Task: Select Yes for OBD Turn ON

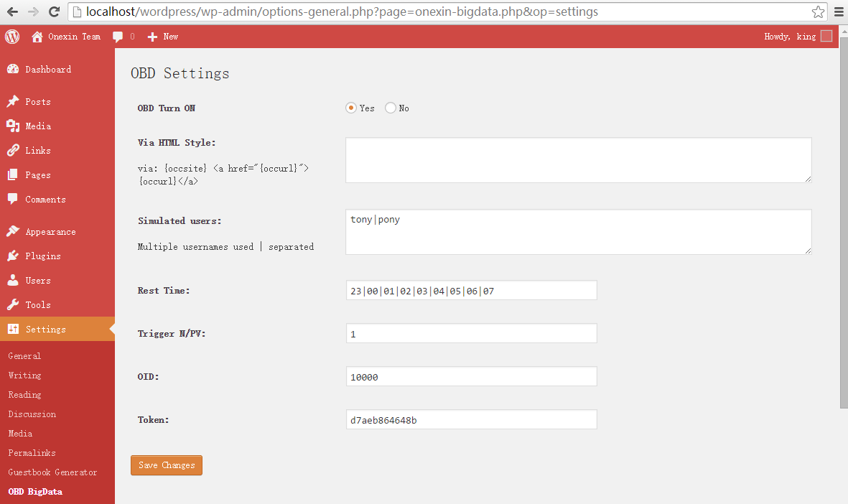Action: click(x=351, y=108)
